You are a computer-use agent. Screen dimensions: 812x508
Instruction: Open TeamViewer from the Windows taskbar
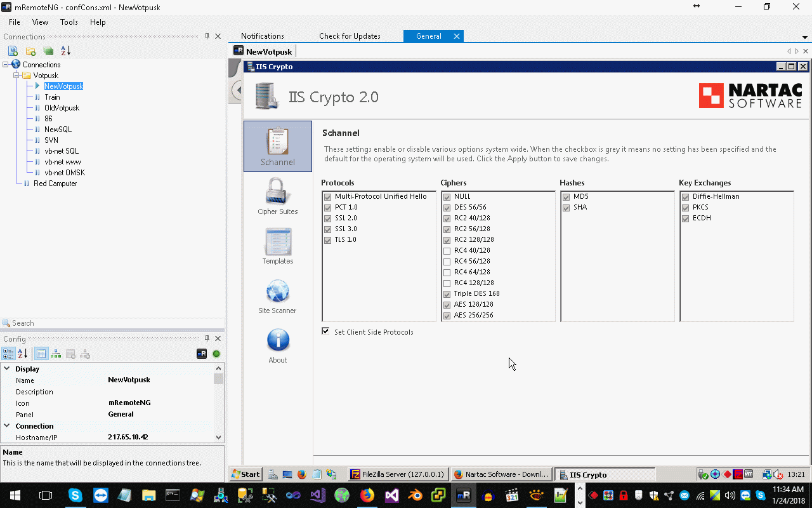[100, 495]
